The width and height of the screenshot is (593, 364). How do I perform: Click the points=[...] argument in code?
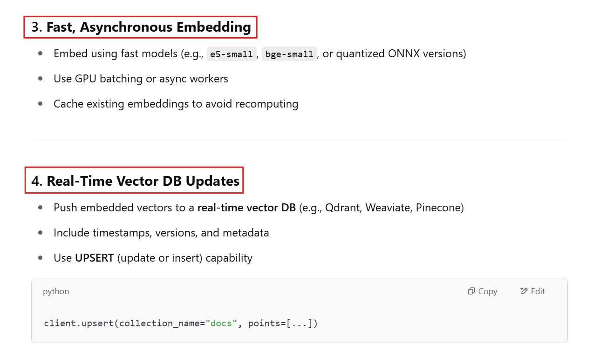coord(283,323)
